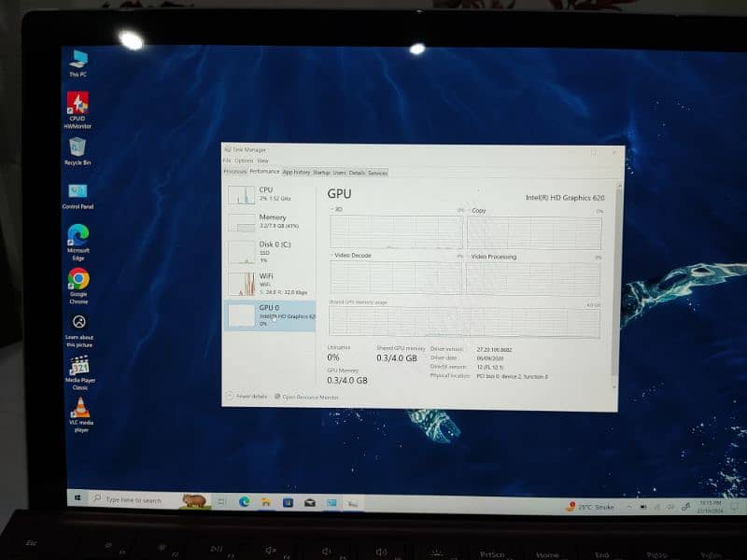Open CPUID HWMonitor desktop shortcut
Screen dimensions: 747x560
click(78, 105)
